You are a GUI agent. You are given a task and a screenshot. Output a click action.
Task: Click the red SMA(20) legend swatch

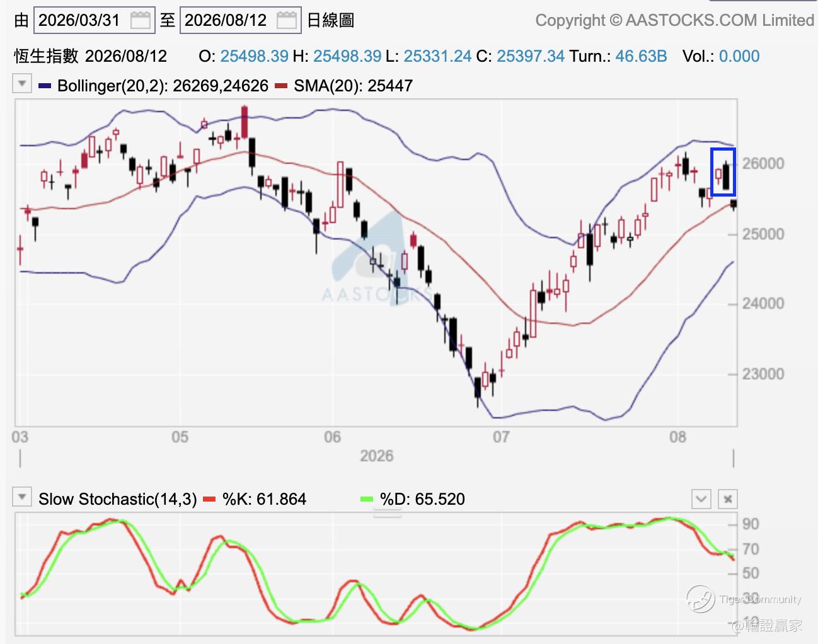pos(282,86)
